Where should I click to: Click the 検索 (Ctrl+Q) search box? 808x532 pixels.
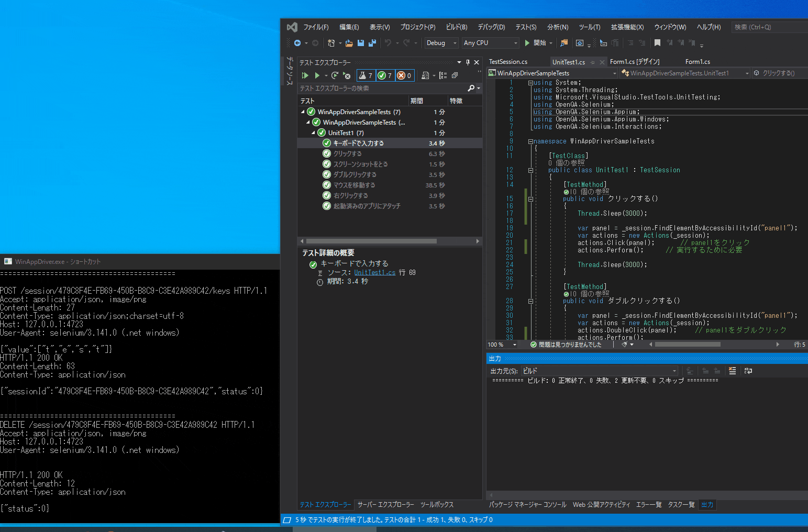pos(769,27)
